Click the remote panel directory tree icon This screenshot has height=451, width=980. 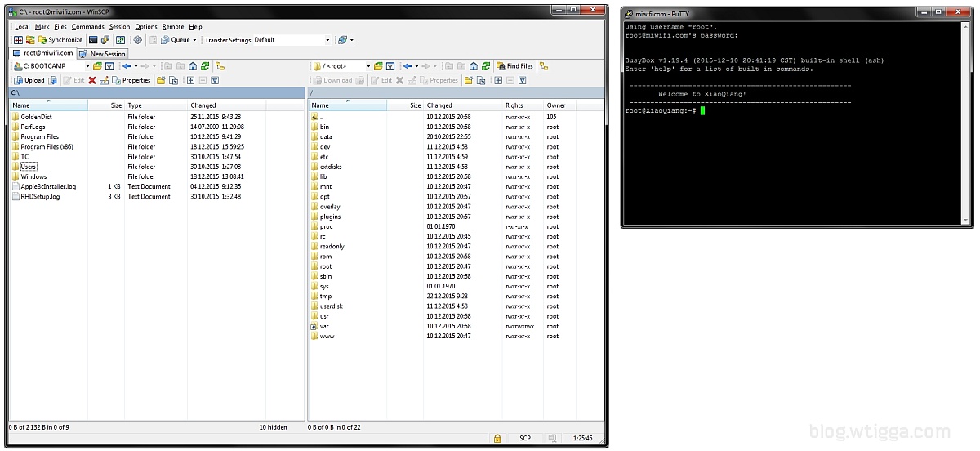544,66
